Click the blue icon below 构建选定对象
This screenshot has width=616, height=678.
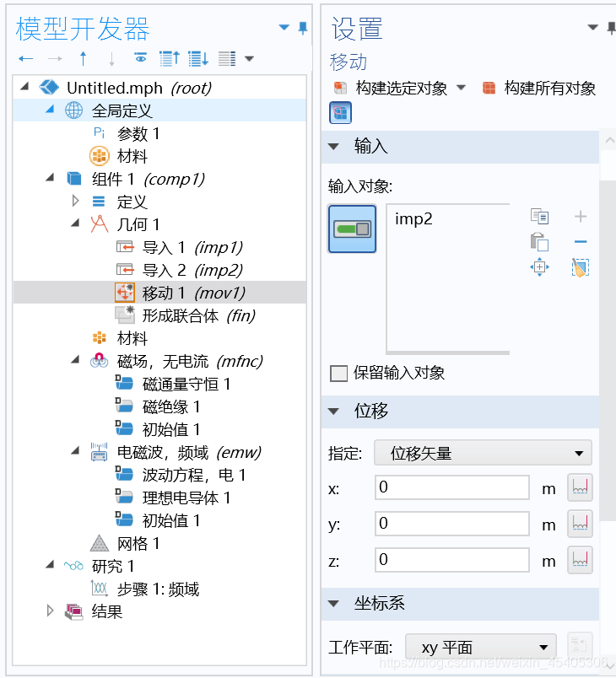click(x=340, y=113)
